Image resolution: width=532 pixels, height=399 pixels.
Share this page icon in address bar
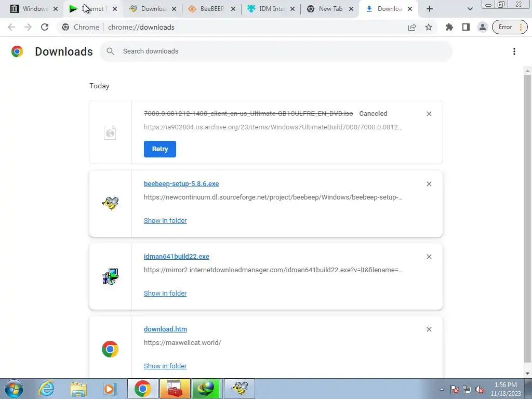(x=412, y=27)
